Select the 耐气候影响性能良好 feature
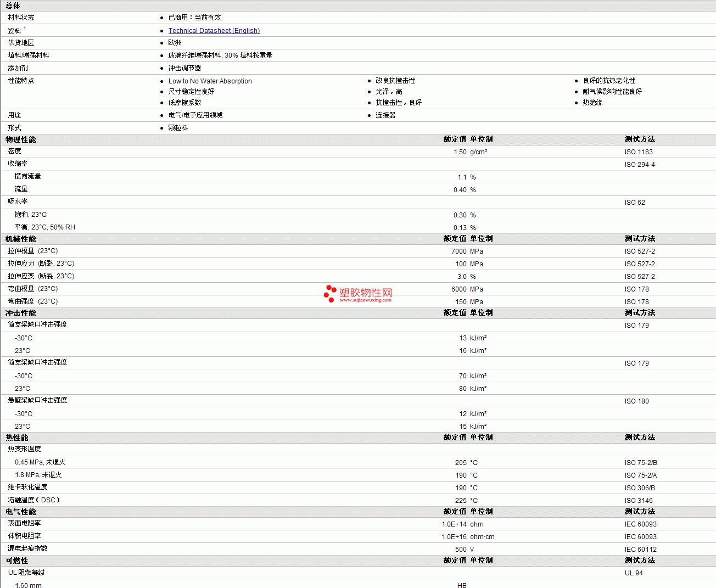The height and width of the screenshot is (588, 716). pos(612,92)
